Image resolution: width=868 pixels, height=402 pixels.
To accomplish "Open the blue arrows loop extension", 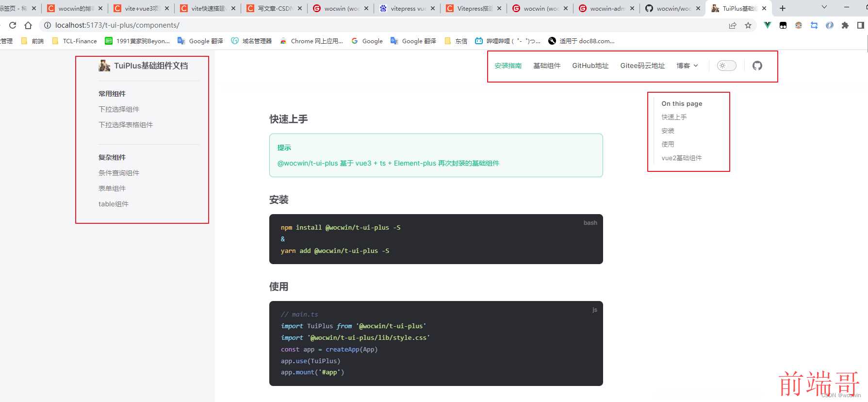I will click(814, 25).
